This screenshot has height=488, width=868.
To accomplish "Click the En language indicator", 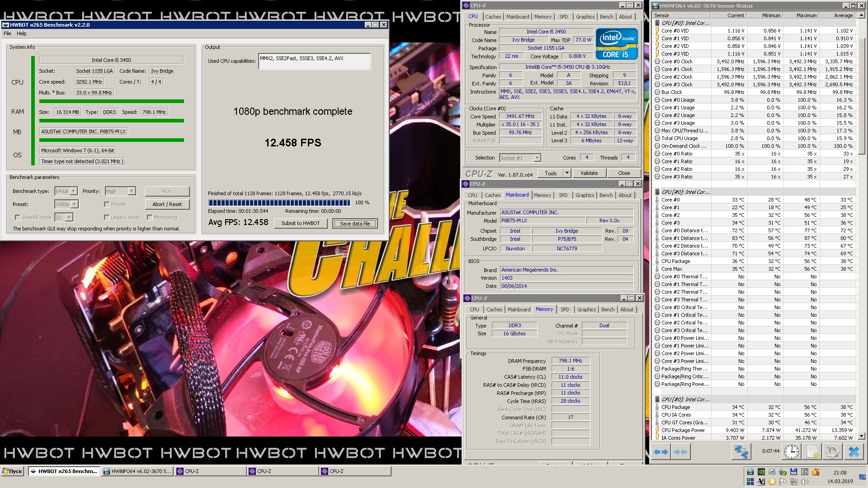I will click(805, 472).
